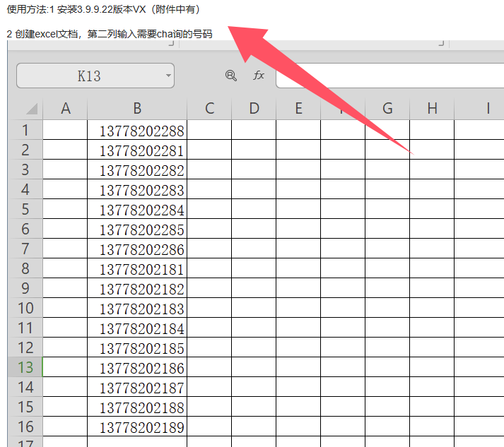This screenshot has height=447, width=504.
Task: Select the column B header
Action: click(x=137, y=108)
